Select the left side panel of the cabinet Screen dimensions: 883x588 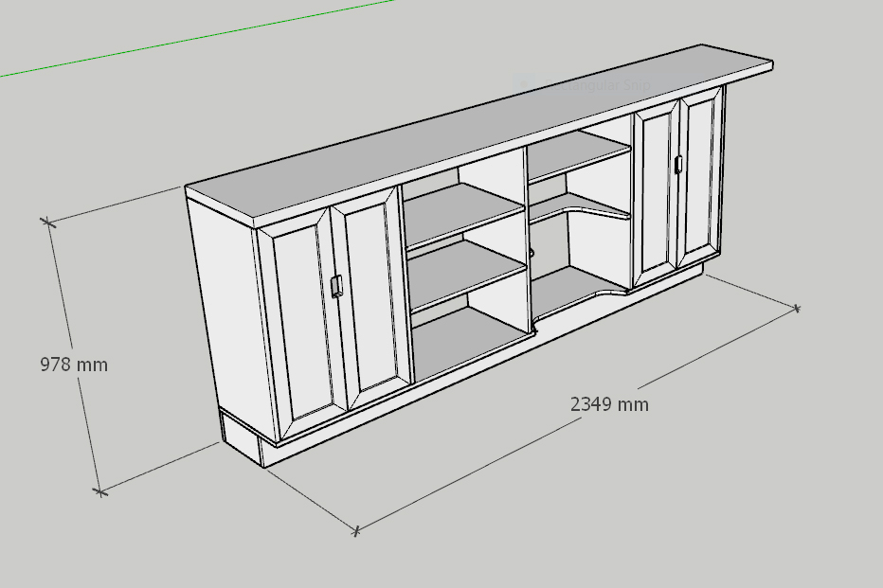(x=223, y=312)
